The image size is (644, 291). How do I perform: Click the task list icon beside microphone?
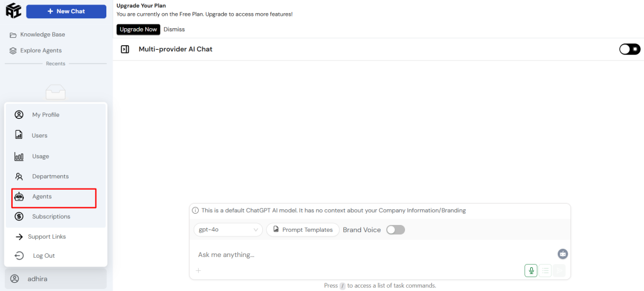[545, 270]
